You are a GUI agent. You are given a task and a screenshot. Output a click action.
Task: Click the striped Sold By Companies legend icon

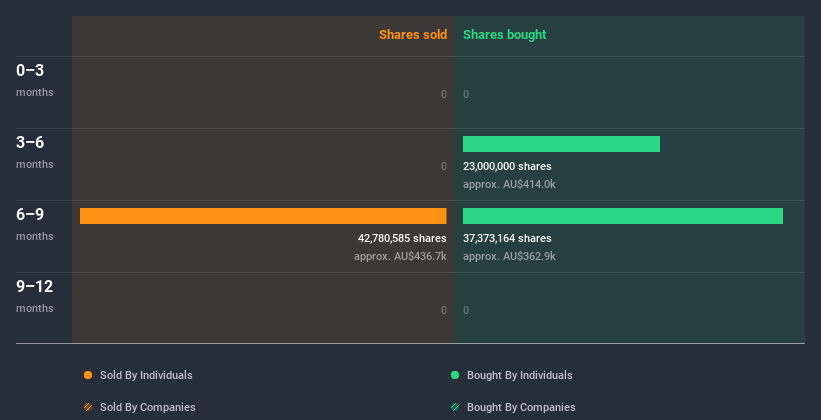click(88, 407)
